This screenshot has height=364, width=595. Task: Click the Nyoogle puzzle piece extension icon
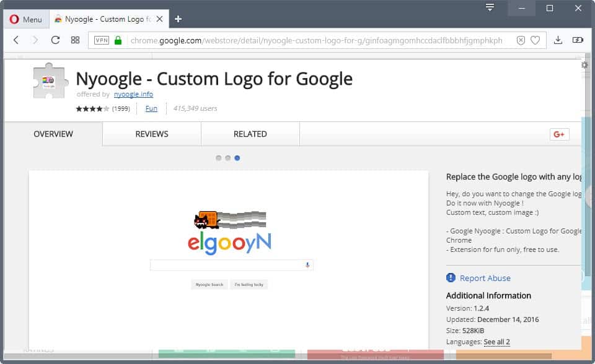click(x=50, y=81)
